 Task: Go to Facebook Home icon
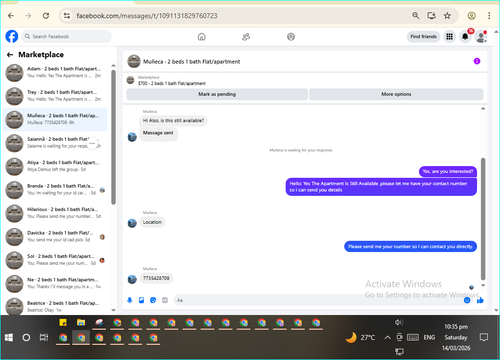click(x=202, y=37)
